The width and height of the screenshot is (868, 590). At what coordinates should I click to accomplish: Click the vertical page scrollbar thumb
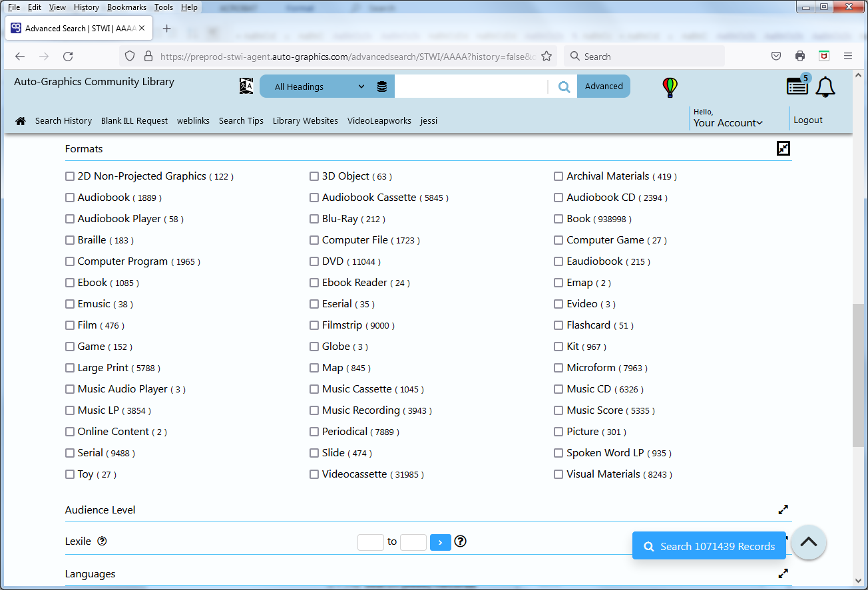[x=859, y=374]
